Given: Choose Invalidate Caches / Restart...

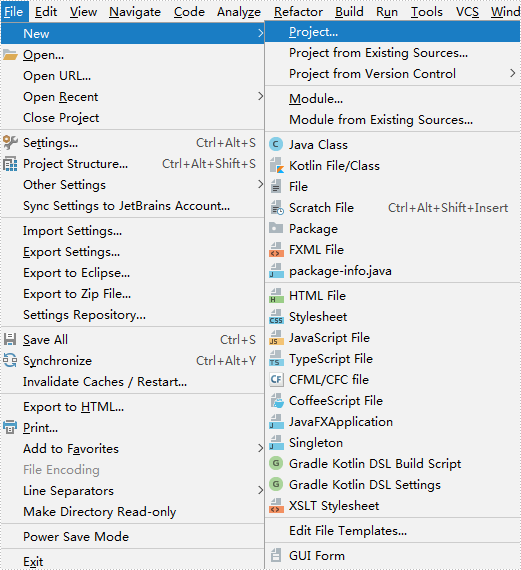Looking at the screenshot, I should (132, 382).
